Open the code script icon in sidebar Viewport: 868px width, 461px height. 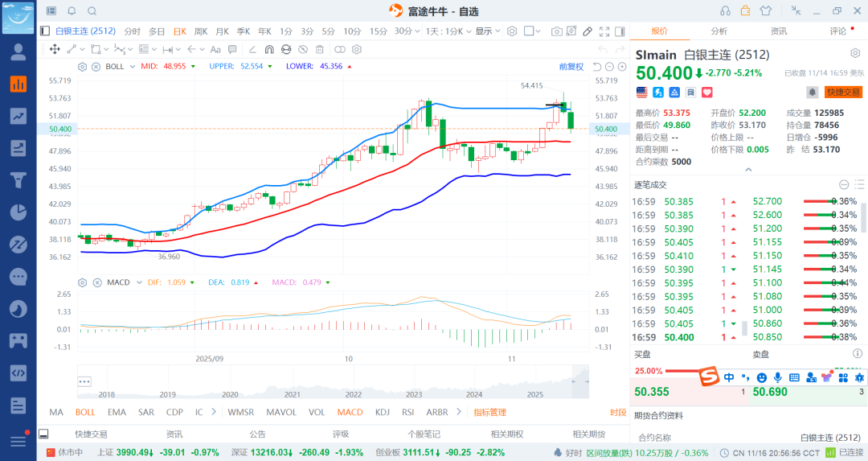tap(18, 373)
